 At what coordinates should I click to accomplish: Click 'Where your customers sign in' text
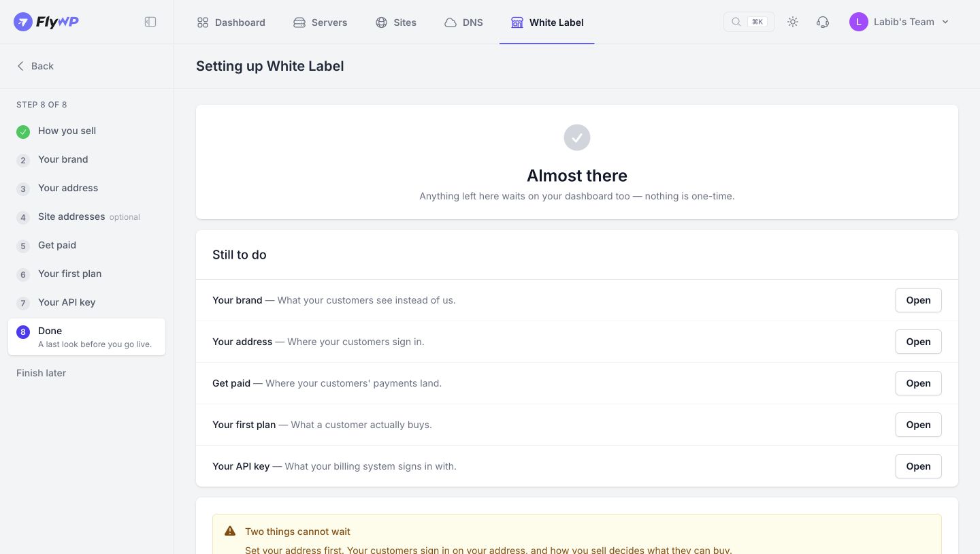356,342
